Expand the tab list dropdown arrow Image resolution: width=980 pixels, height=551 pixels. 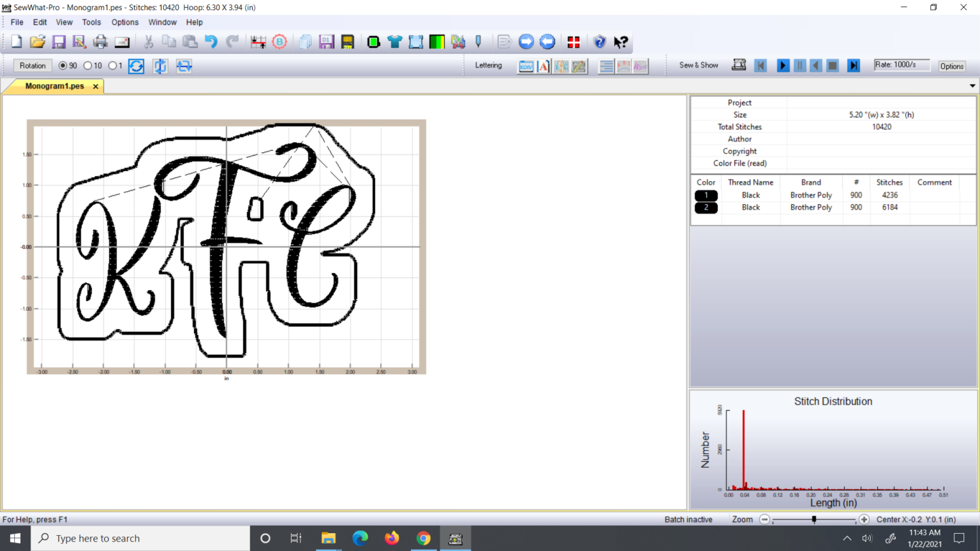point(972,85)
